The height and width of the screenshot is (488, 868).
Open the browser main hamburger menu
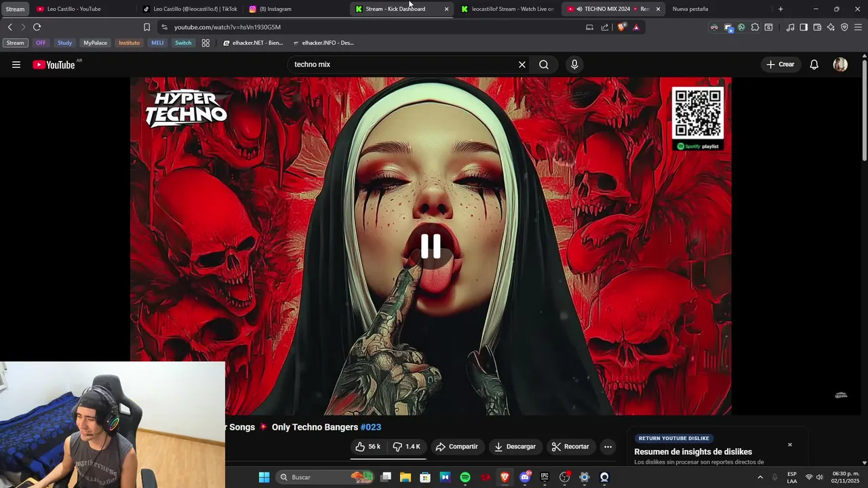click(x=858, y=27)
